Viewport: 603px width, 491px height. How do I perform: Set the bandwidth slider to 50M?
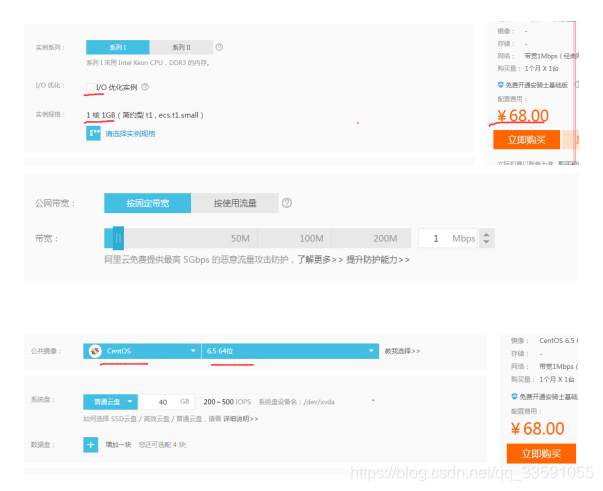(240, 239)
